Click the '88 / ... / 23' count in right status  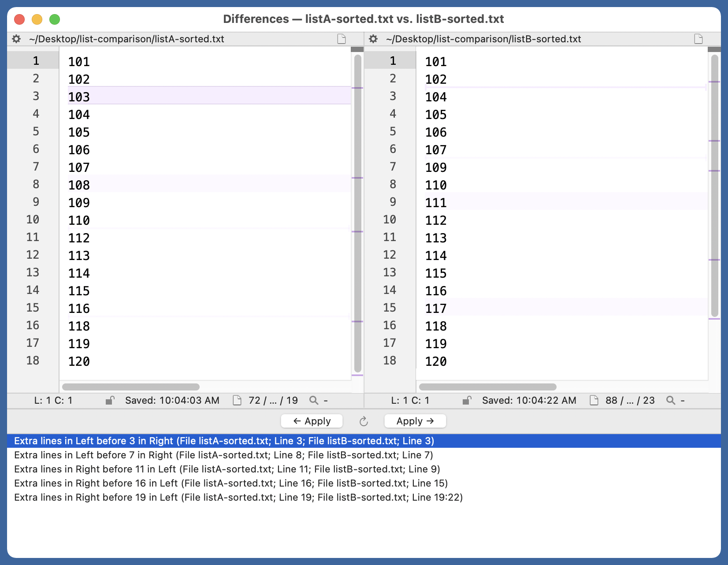click(630, 400)
